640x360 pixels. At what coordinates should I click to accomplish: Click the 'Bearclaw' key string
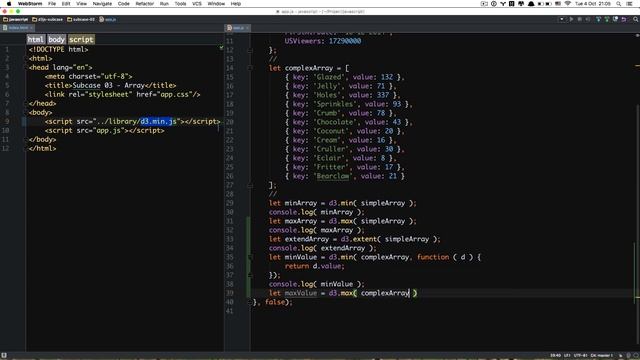[333, 176]
